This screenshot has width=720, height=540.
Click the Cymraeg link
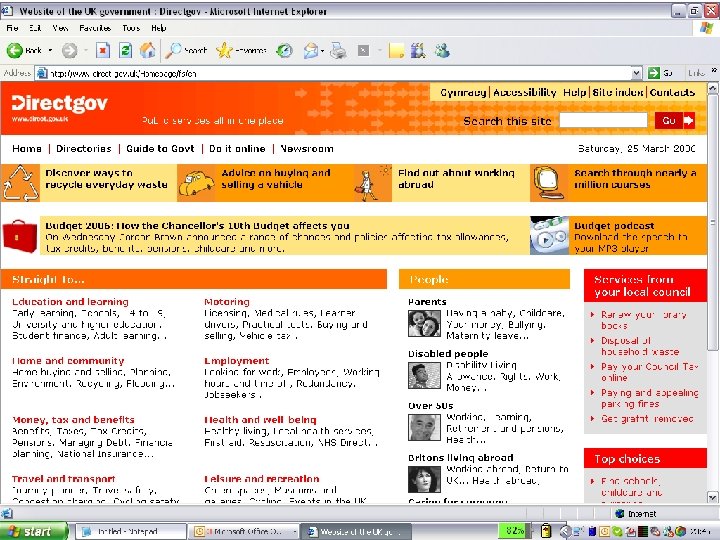point(463,92)
